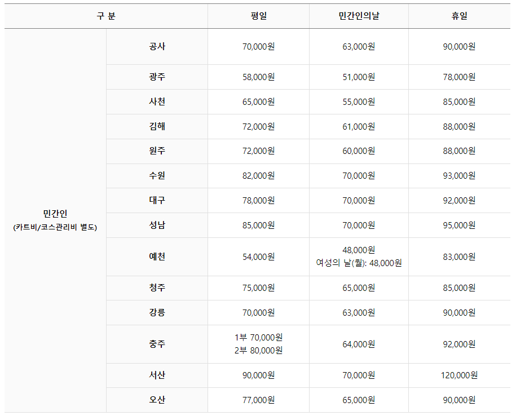Click 대구 holiday price 92,000원
Viewport: 516px width, 420px height.
[x=460, y=201]
